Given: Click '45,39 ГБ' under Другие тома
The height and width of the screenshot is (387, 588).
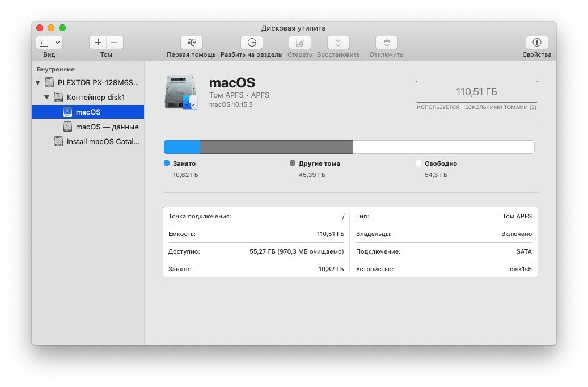Looking at the screenshot, I should point(312,175).
